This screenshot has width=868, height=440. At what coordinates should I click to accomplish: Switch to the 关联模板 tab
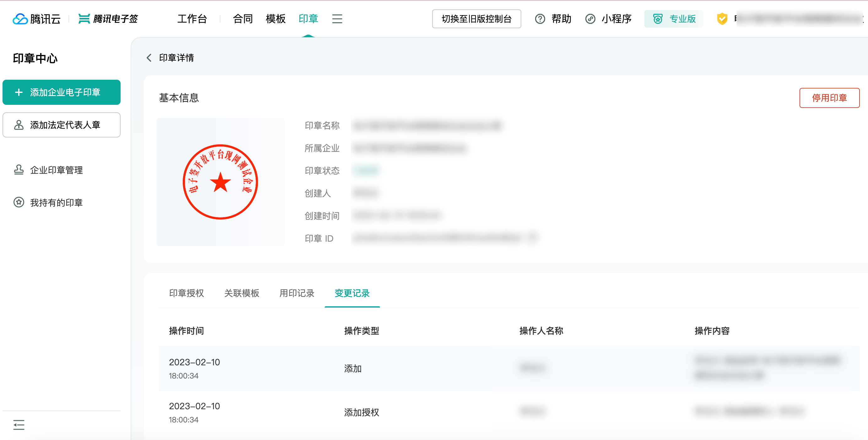coord(241,293)
